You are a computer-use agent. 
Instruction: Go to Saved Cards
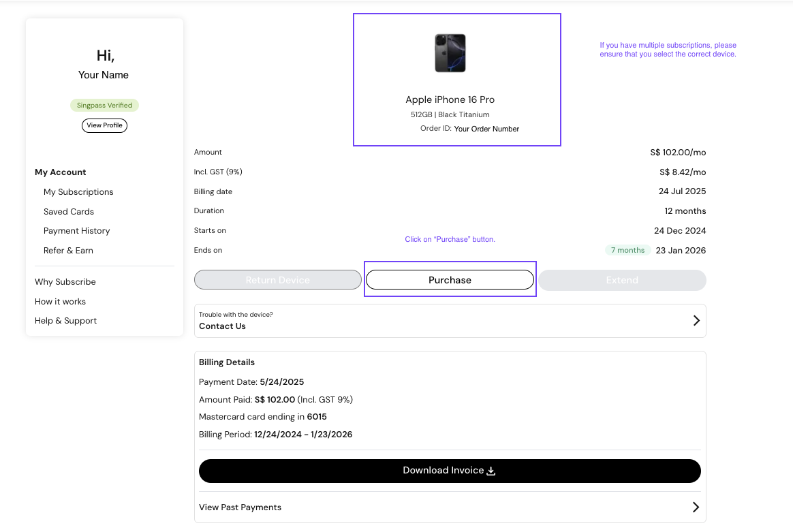click(x=69, y=211)
